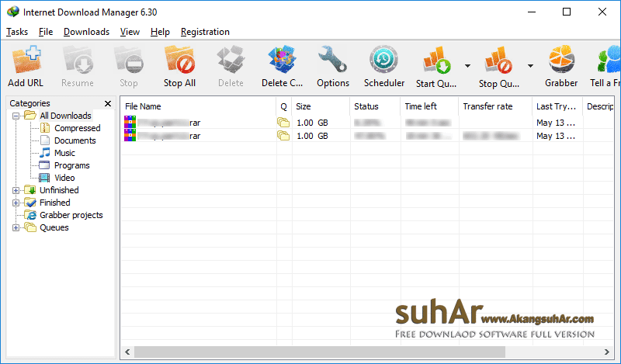Click the Stop All toolbar icon
The image size is (621, 364).
pos(179,60)
